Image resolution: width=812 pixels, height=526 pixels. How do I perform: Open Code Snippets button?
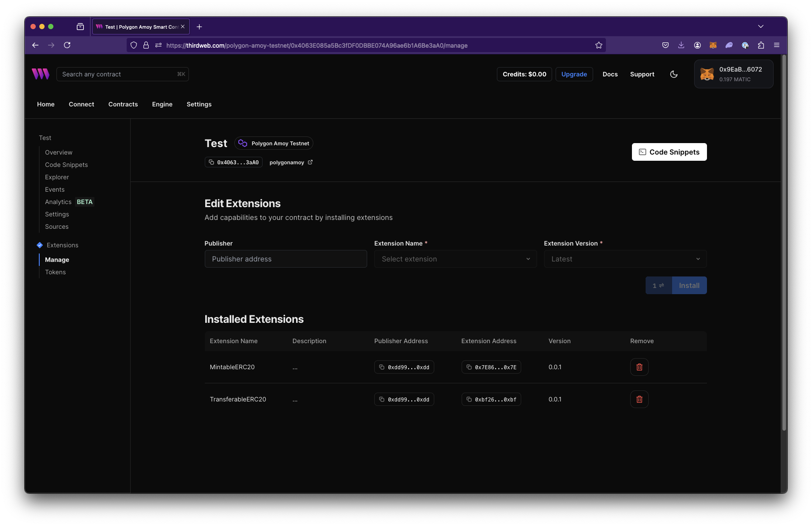tap(669, 152)
